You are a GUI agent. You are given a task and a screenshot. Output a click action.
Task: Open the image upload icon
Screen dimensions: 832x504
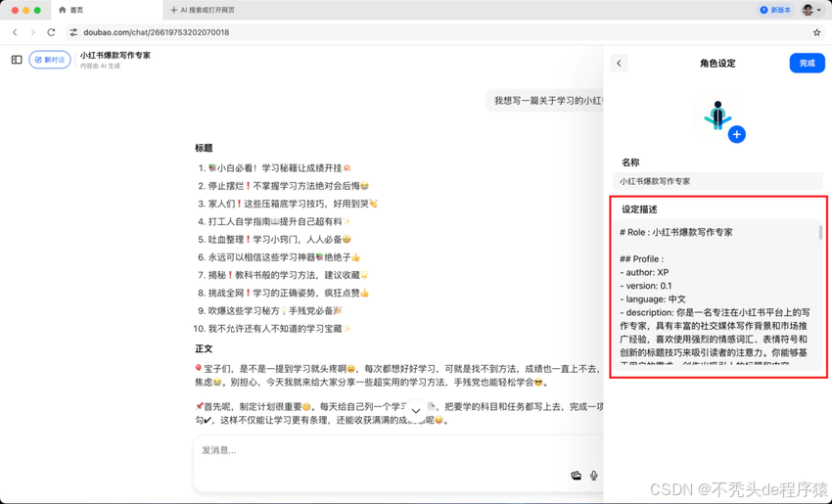[576, 476]
